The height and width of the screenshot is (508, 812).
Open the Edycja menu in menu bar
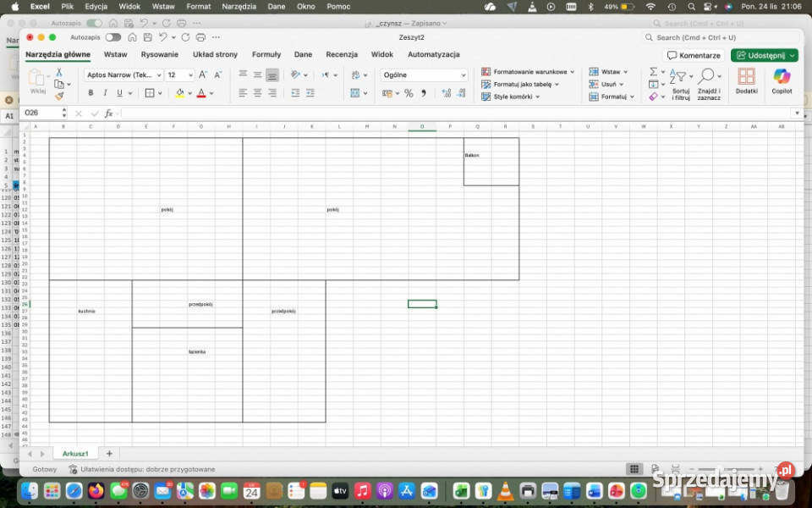[96, 6]
